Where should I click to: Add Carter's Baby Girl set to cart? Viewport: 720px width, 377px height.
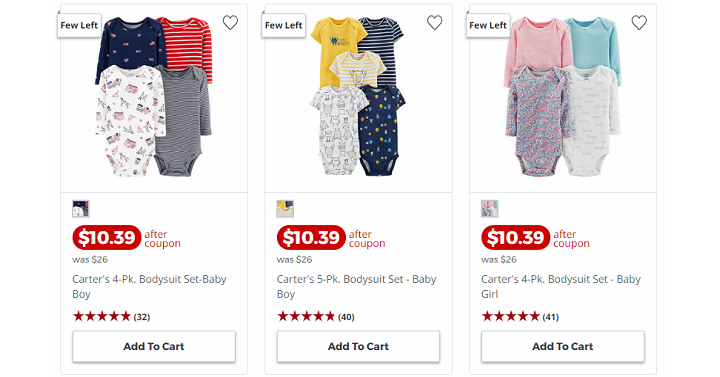pyautogui.click(x=562, y=346)
